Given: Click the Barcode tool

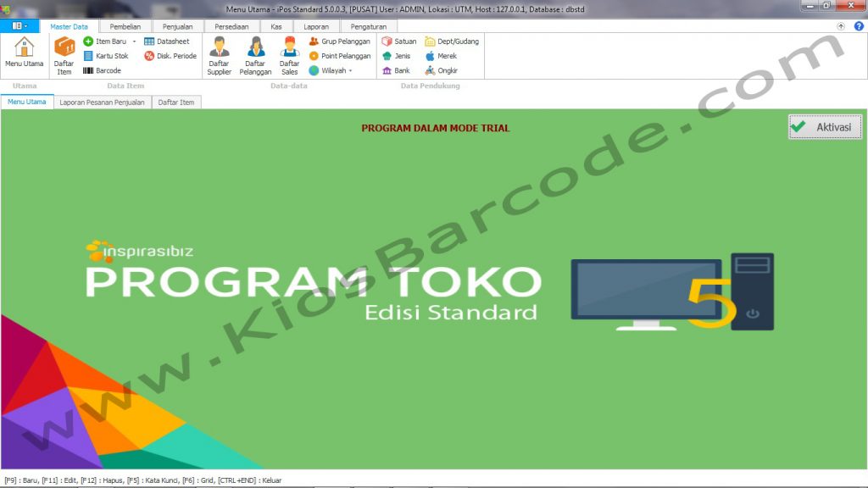Looking at the screenshot, I should tap(102, 70).
